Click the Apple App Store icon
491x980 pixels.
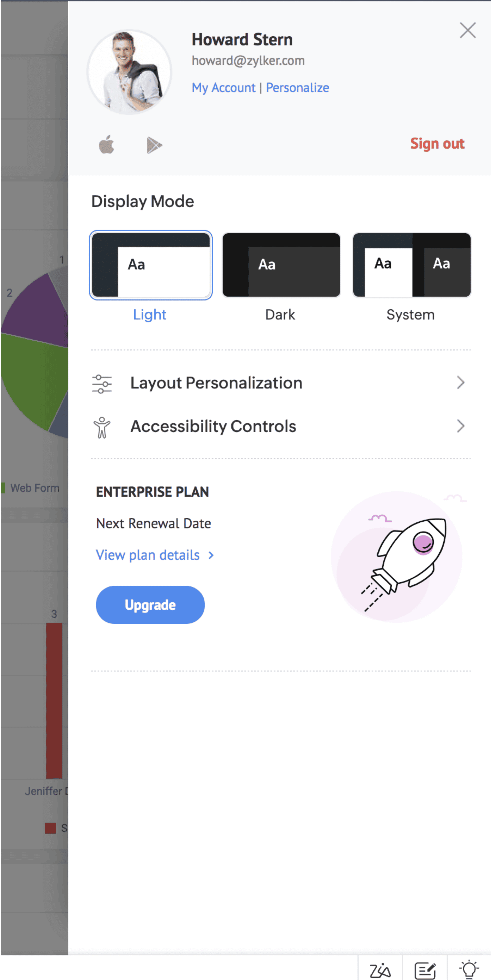[x=107, y=145]
